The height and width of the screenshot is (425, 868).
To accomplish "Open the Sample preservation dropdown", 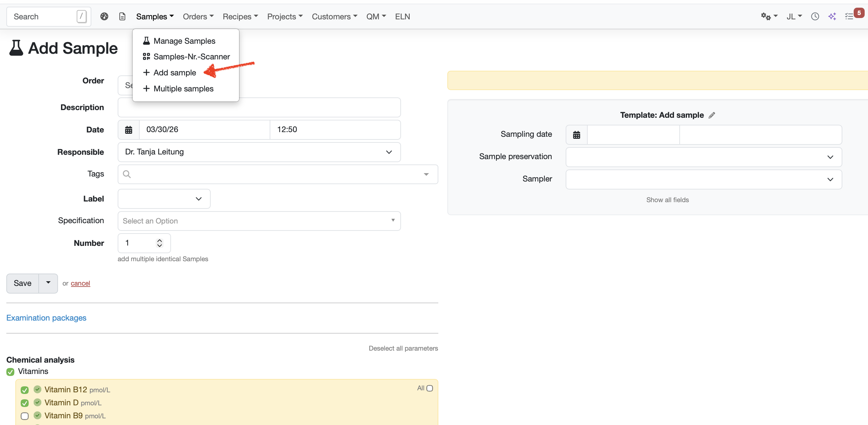I will [704, 157].
